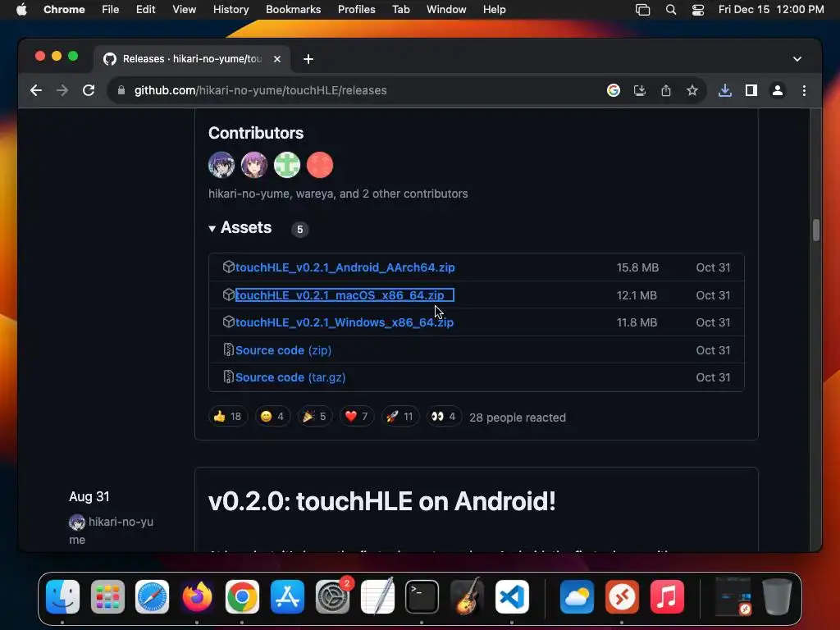840x630 pixels.
Task: Click the install app icon in address bar
Action: point(640,90)
